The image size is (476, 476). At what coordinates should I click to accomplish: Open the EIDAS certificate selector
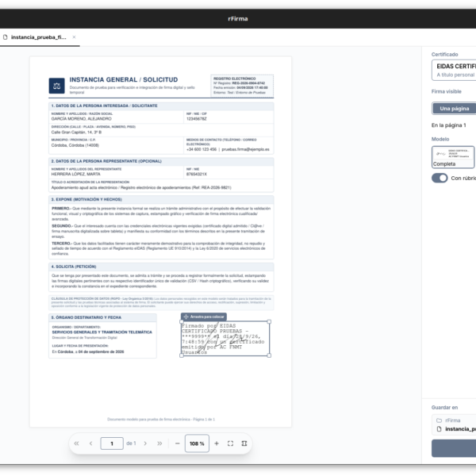point(454,70)
